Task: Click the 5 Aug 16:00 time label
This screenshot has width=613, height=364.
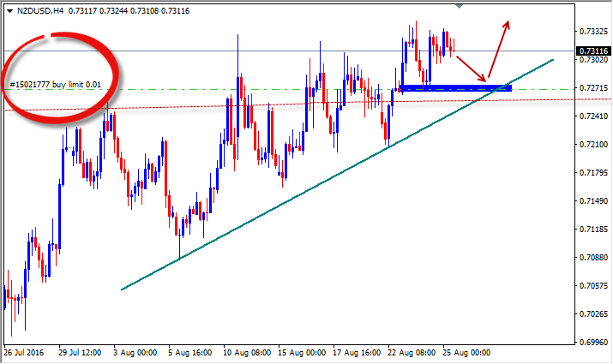Action: [x=190, y=353]
